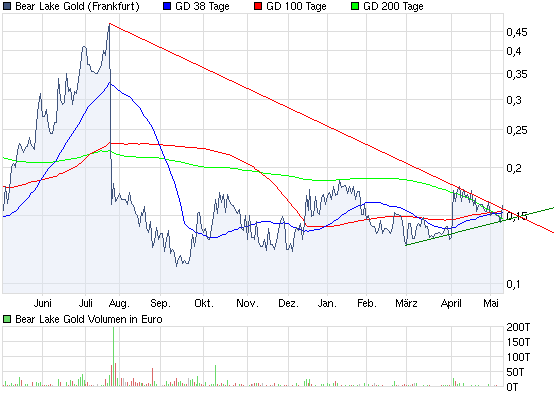Viewport: 554px width, 405px height.
Task: Click the 0T volume axis value
Action: pyautogui.click(x=512, y=387)
